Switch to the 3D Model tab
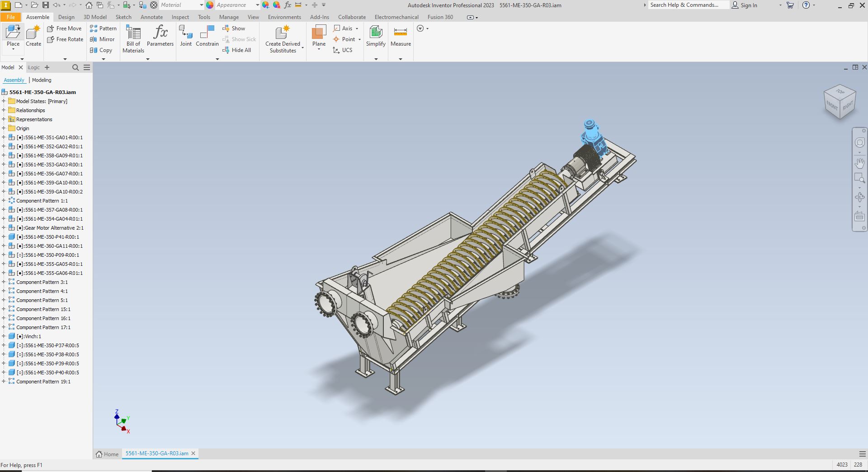 pyautogui.click(x=95, y=17)
